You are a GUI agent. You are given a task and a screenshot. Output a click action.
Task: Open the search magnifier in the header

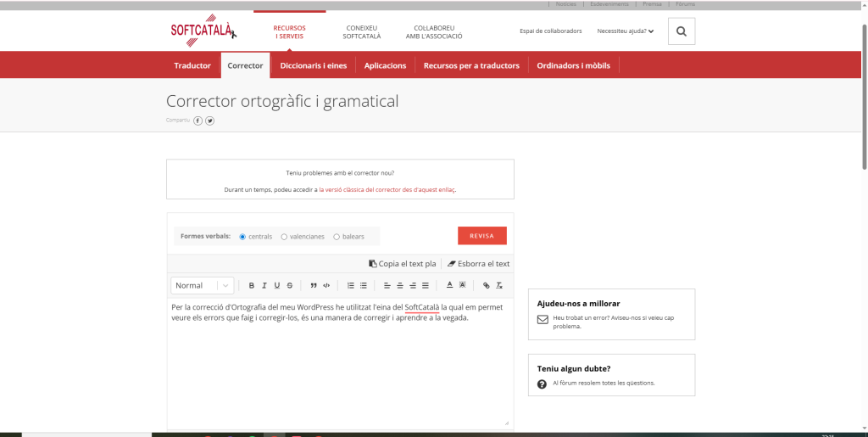681,31
